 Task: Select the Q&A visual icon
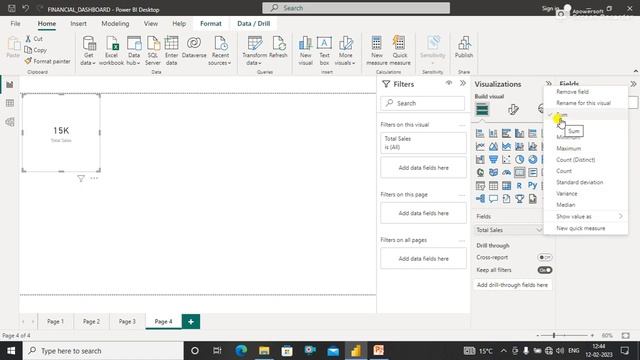(x=493, y=199)
